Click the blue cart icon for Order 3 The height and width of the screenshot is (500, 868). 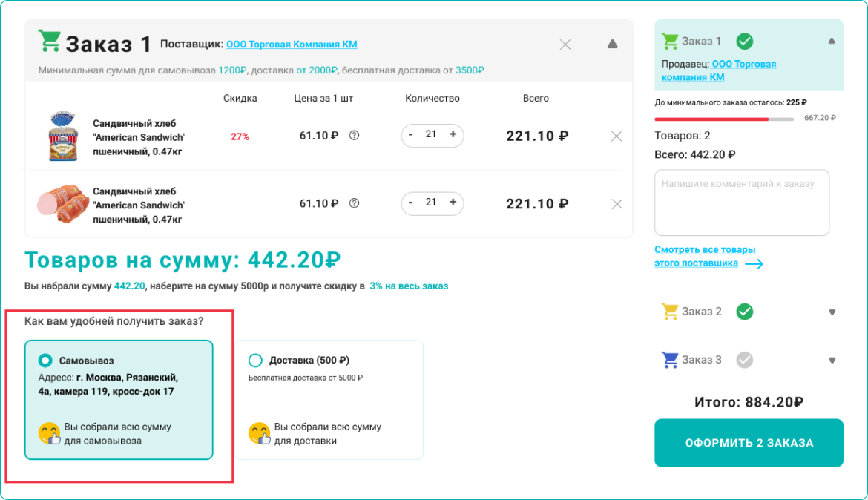tap(670, 360)
